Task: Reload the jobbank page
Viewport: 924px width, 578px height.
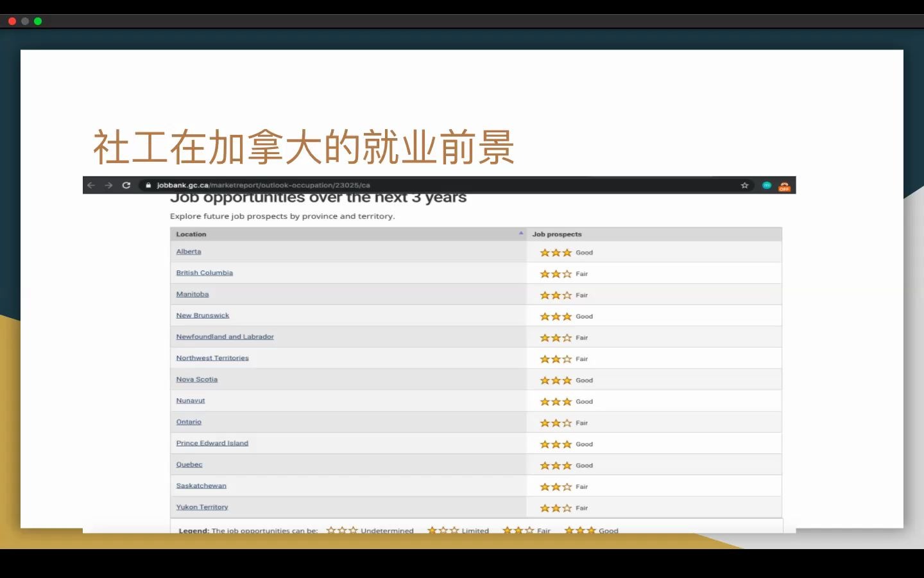Action: [126, 185]
